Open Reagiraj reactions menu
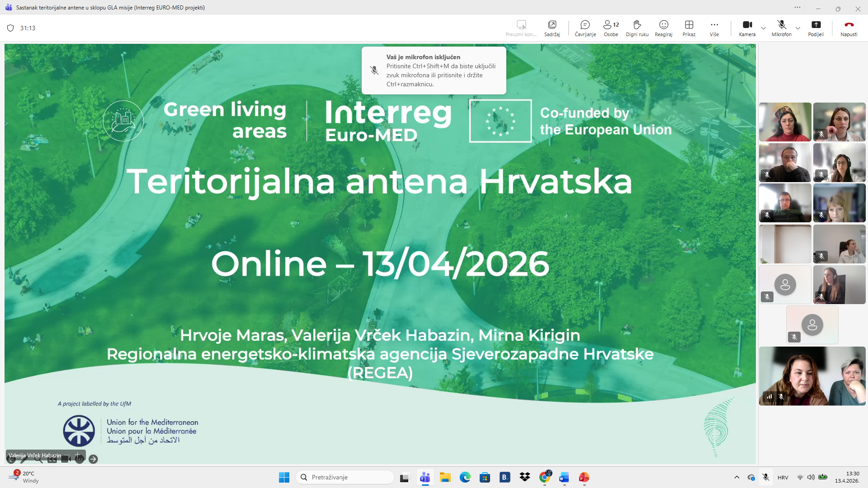This screenshot has width=868, height=488. pyautogui.click(x=663, y=28)
